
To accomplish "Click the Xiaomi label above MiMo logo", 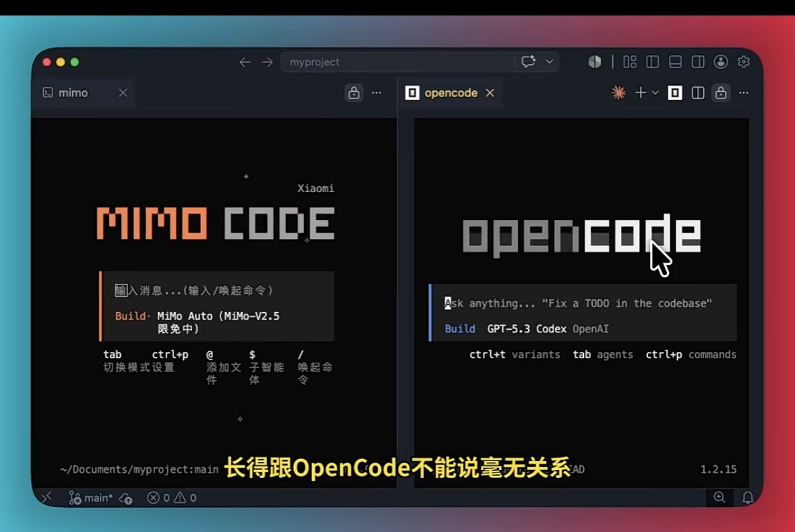I will coord(316,189).
